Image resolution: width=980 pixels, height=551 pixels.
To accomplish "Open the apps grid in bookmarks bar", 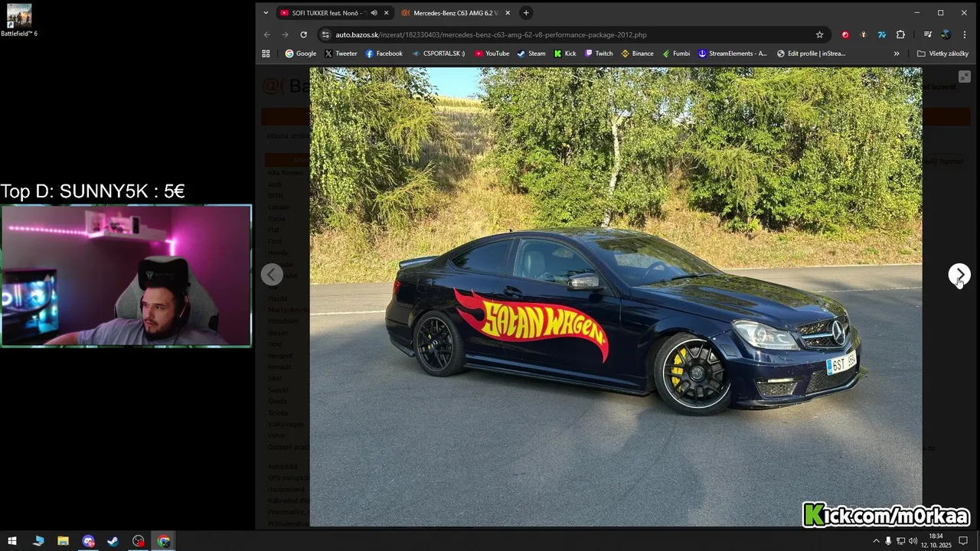I will pos(266,54).
